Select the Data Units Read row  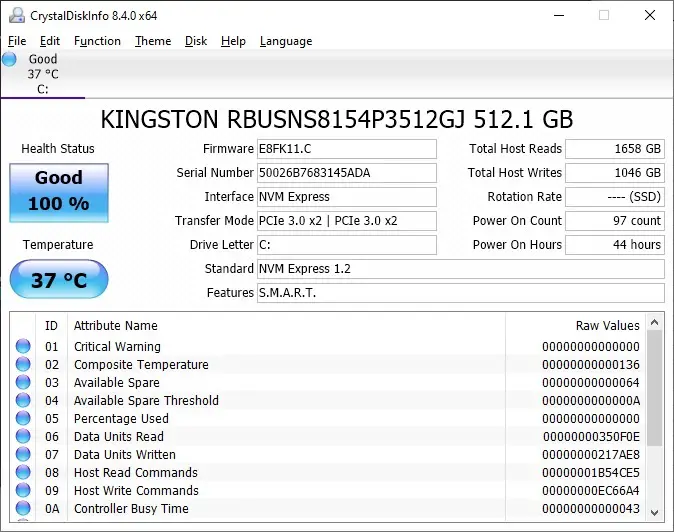point(328,437)
